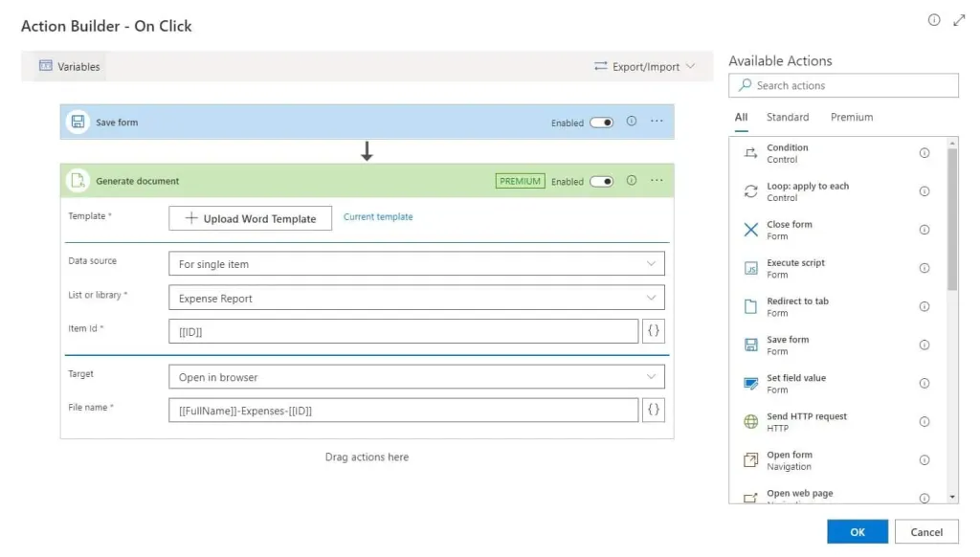The image size is (980, 557).
Task: Click the Execute script action icon
Action: coord(751,269)
